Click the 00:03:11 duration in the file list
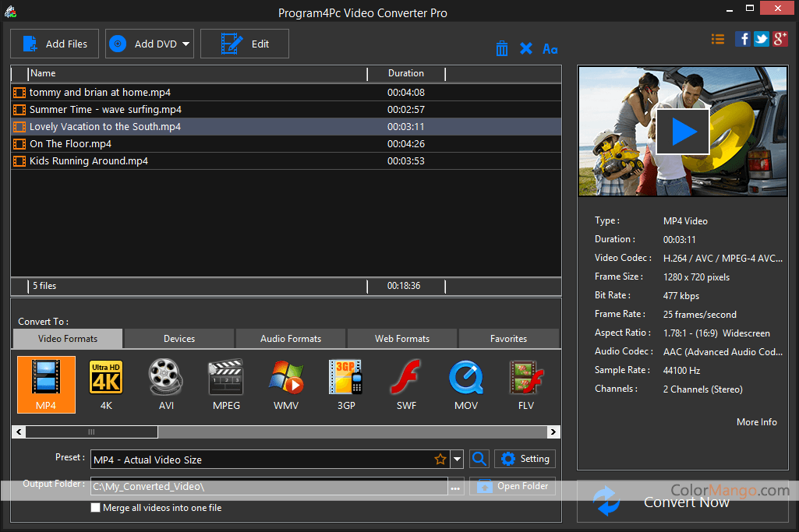Screen dimensions: 799x532 point(405,127)
